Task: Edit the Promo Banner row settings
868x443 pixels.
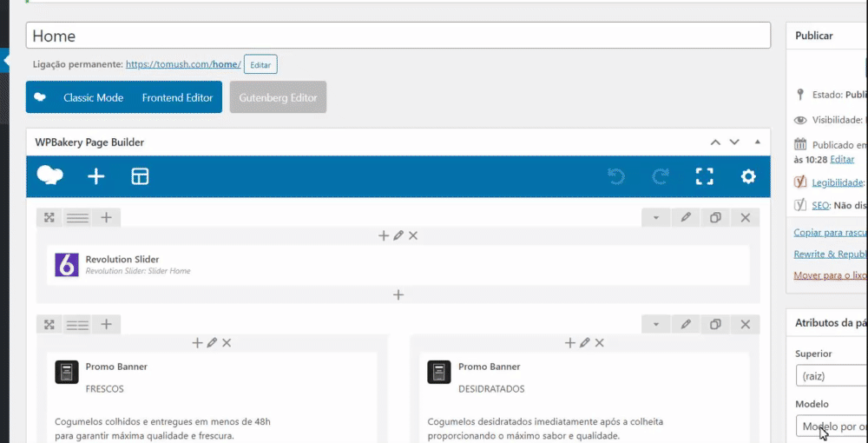Action: pos(686,325)
